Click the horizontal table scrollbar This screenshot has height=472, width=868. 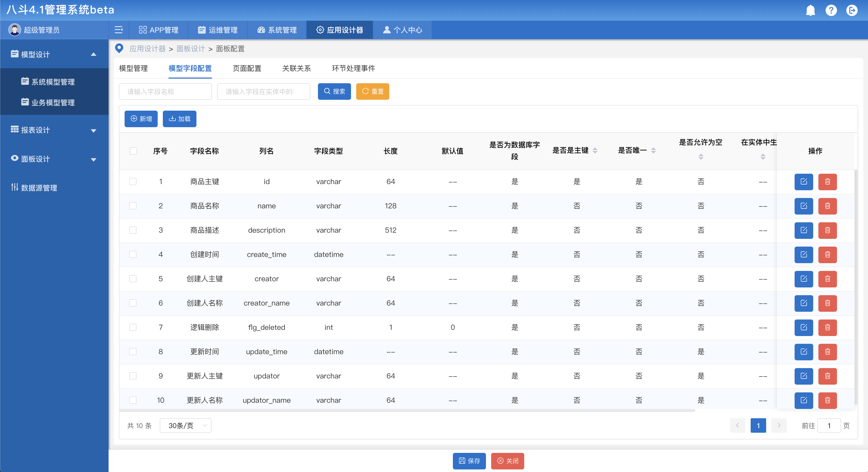click(407, 410)
